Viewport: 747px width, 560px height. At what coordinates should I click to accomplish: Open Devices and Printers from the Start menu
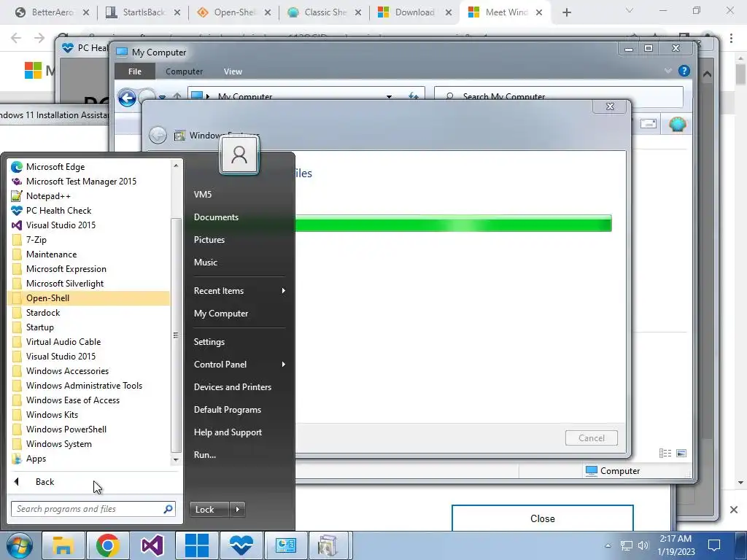click(x=233, y=387)
